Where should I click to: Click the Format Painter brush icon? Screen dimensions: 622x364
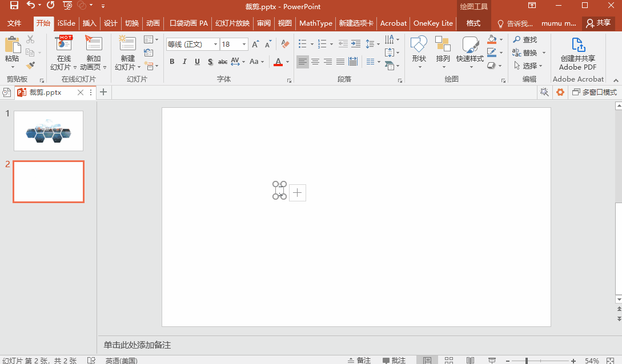pos(30,66)
